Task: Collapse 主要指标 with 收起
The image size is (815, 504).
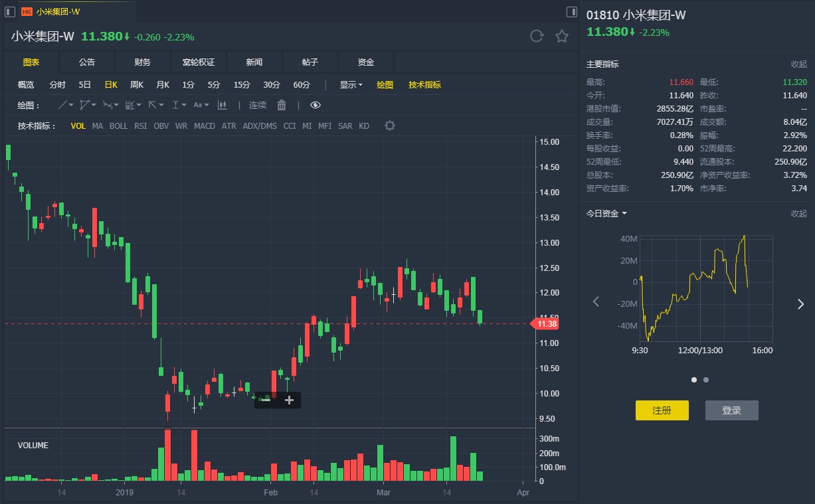Action: pos(799,64)
